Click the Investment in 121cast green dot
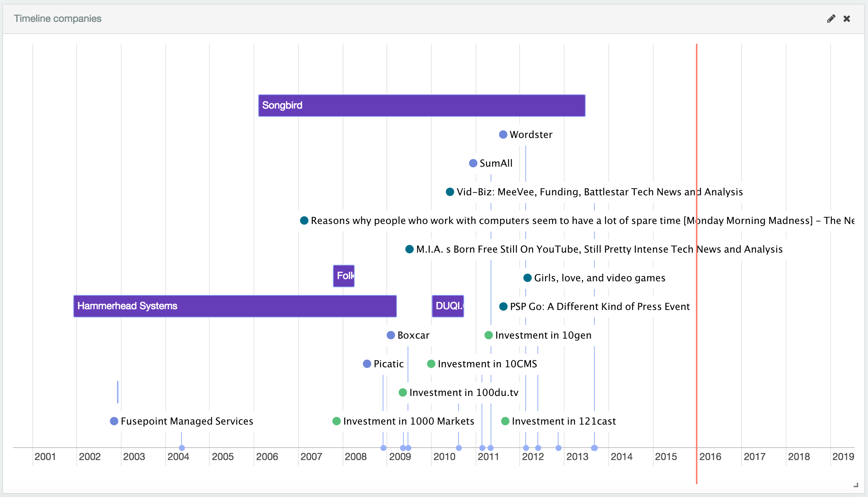This screenshot has height=497, width=868. (506, 421)
